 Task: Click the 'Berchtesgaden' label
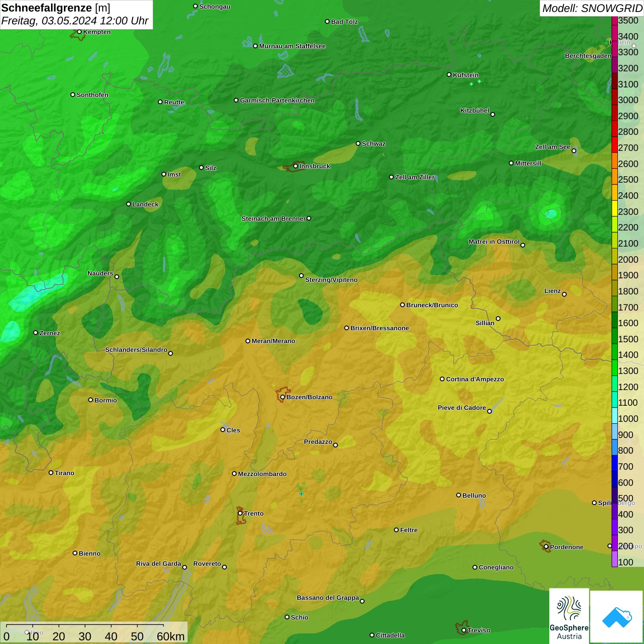[x=588, y=56]
